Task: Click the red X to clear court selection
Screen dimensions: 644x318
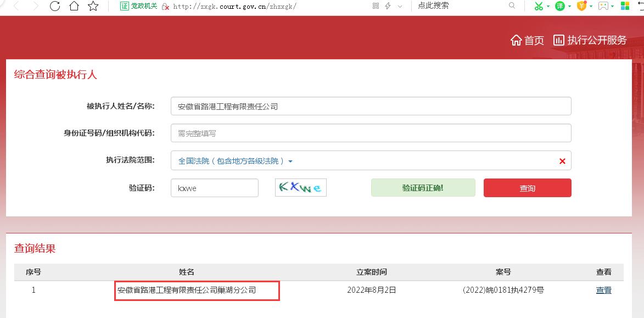Action: (562, 160)
